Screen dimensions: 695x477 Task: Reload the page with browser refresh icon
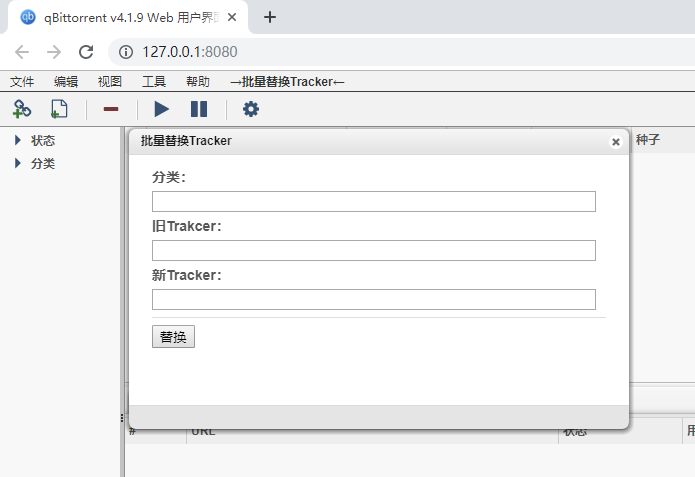click(86, 52)
